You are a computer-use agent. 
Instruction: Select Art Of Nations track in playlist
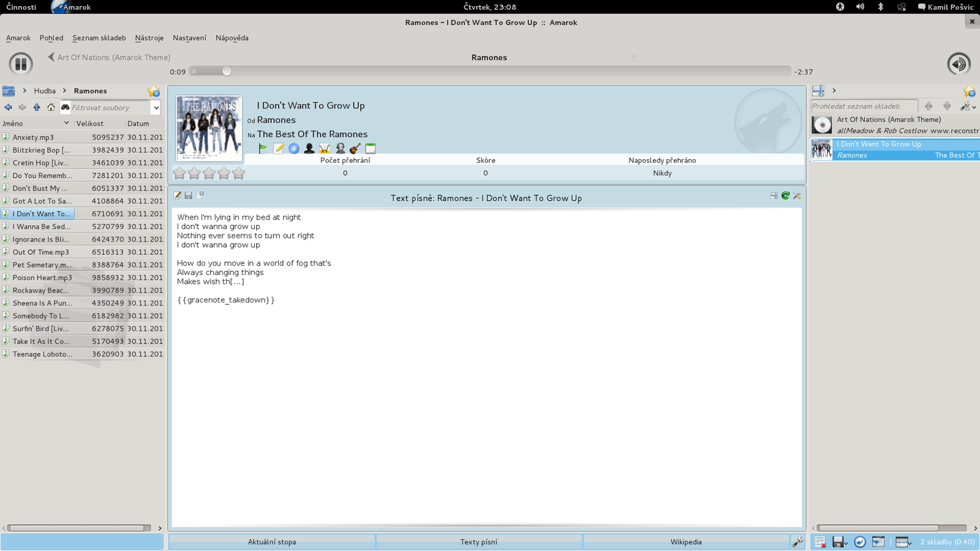tap(895, 125)
